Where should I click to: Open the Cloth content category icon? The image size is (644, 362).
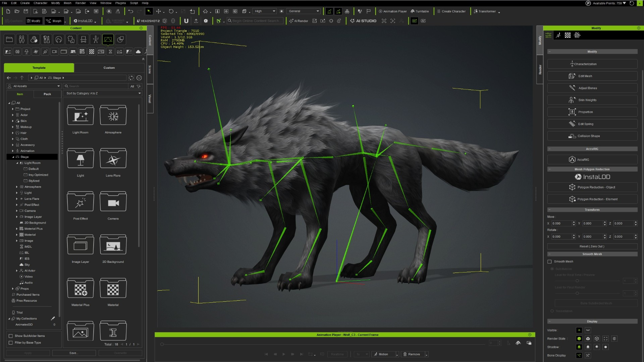click(x=71, y=40)
